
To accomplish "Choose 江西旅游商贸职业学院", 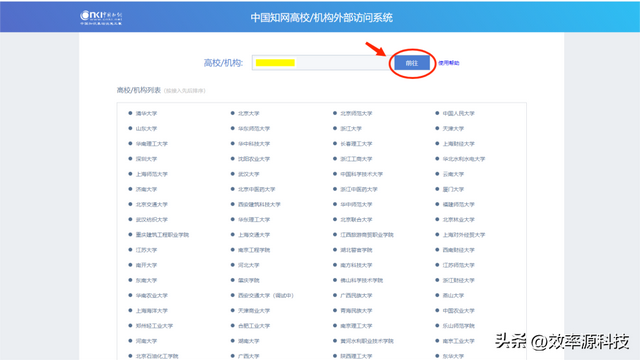I will pyautogui.click(x=367, y=235).
